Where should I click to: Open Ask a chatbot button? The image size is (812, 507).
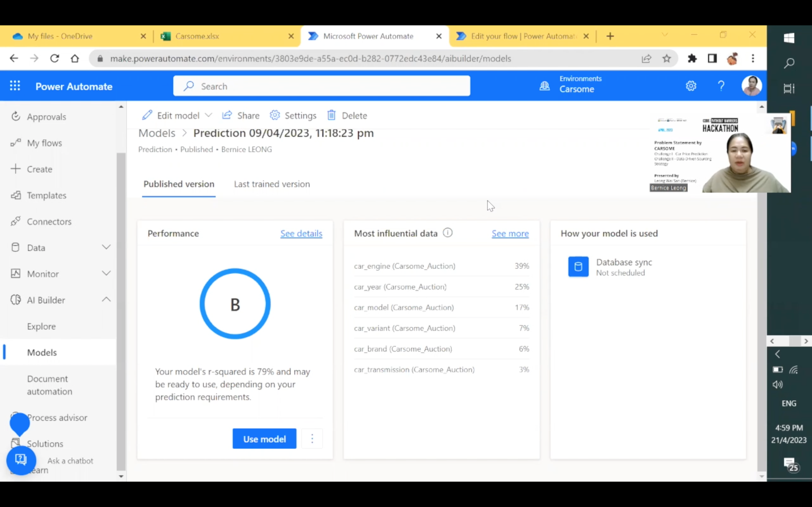pos(21,460)
